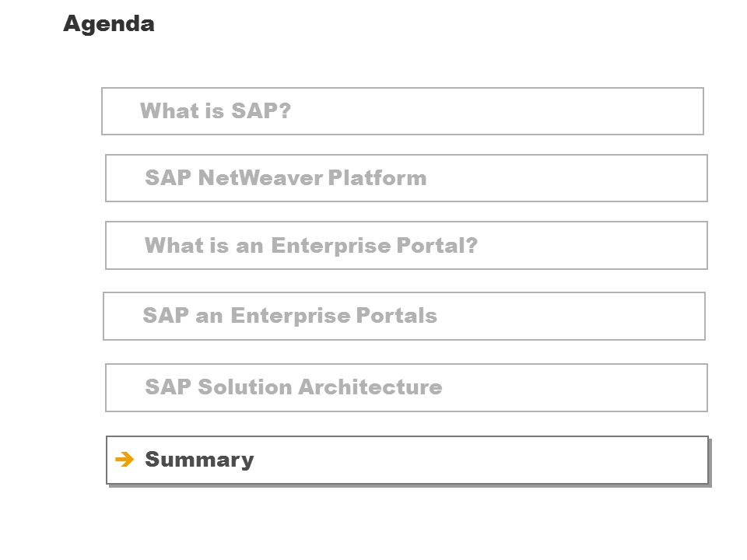Click the orange arrow beside Summary

pyautogui.click(x=124, y=459)
